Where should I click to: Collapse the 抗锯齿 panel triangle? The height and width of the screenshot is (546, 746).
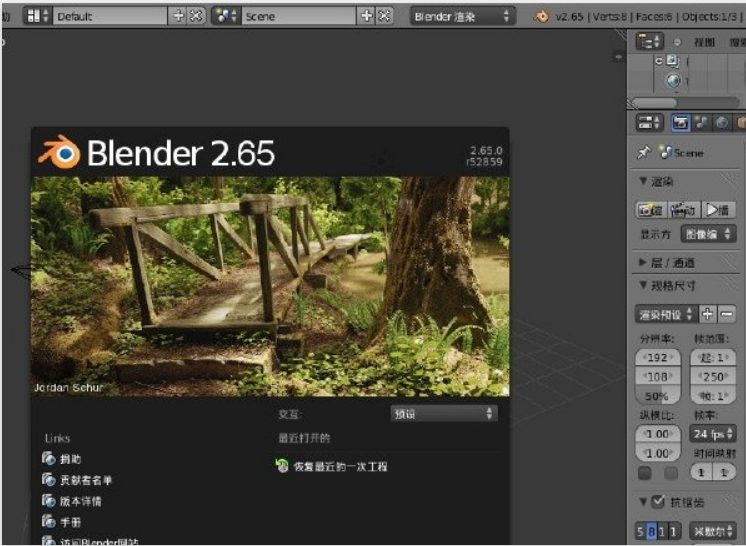coord(643,501)
